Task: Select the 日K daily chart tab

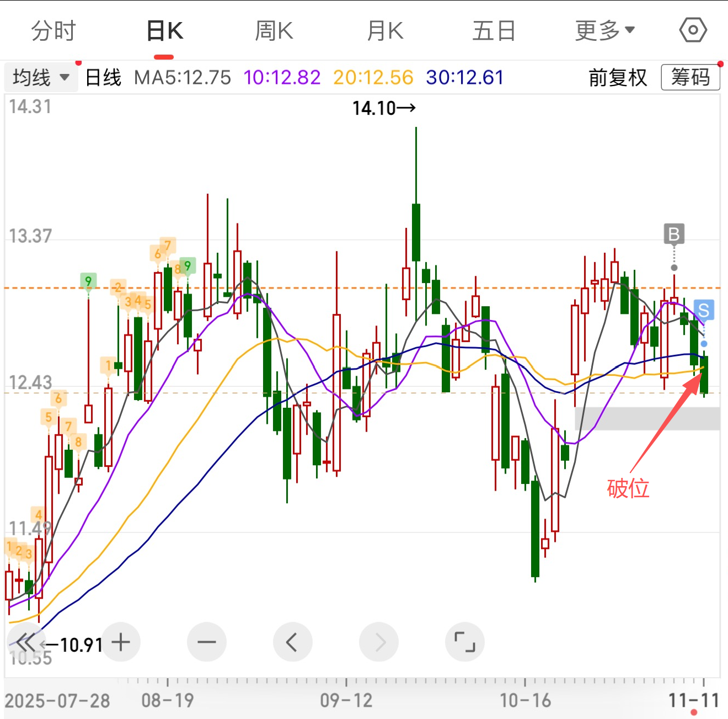Action: click(x=164, y=31)
